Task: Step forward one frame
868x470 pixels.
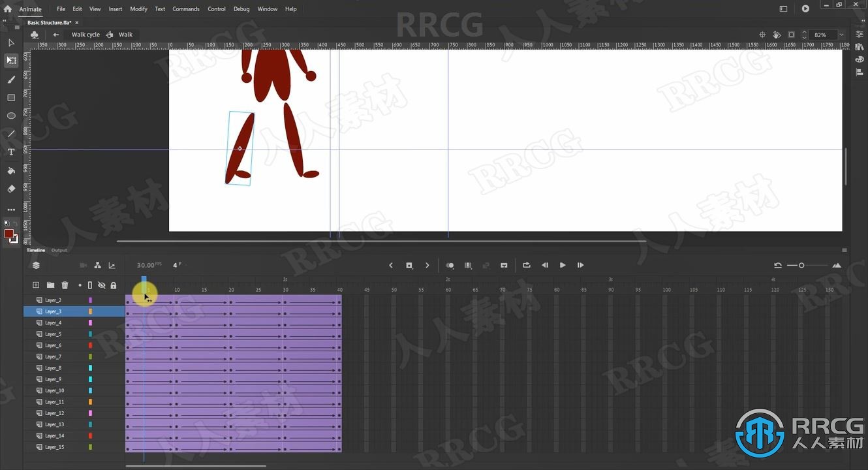Action: [x=580, y=265]
